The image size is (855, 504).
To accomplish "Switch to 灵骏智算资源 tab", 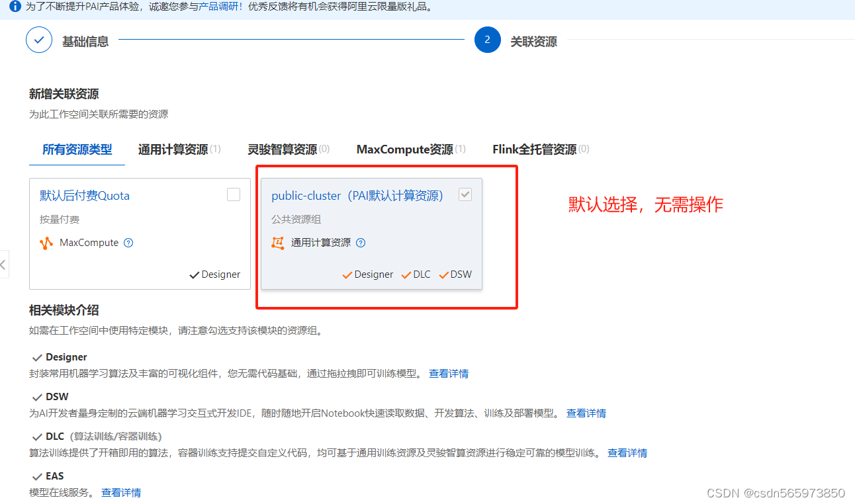I will [289, 149].
